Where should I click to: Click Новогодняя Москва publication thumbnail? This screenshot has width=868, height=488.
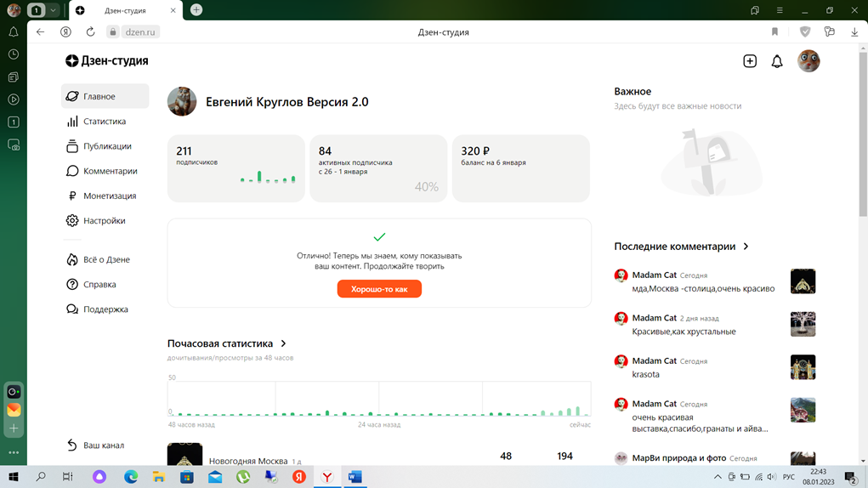click(184, 454)
